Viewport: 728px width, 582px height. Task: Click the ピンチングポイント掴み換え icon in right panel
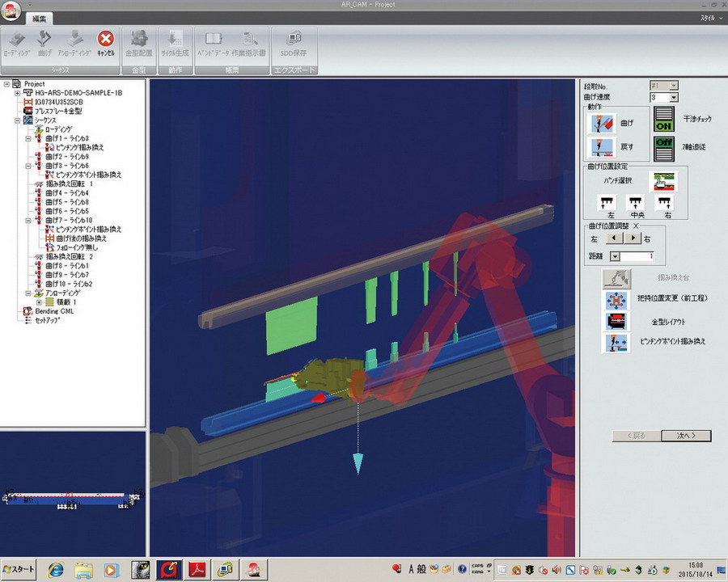617,343
